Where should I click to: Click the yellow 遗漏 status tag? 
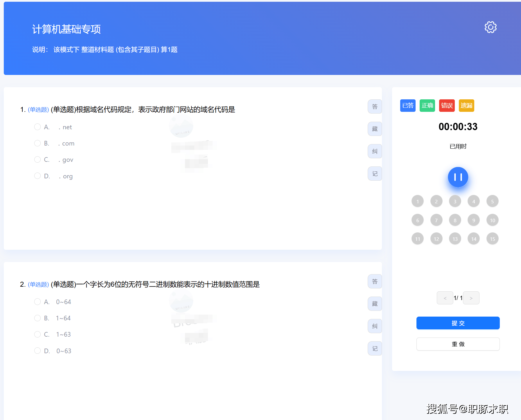[466, 105]
